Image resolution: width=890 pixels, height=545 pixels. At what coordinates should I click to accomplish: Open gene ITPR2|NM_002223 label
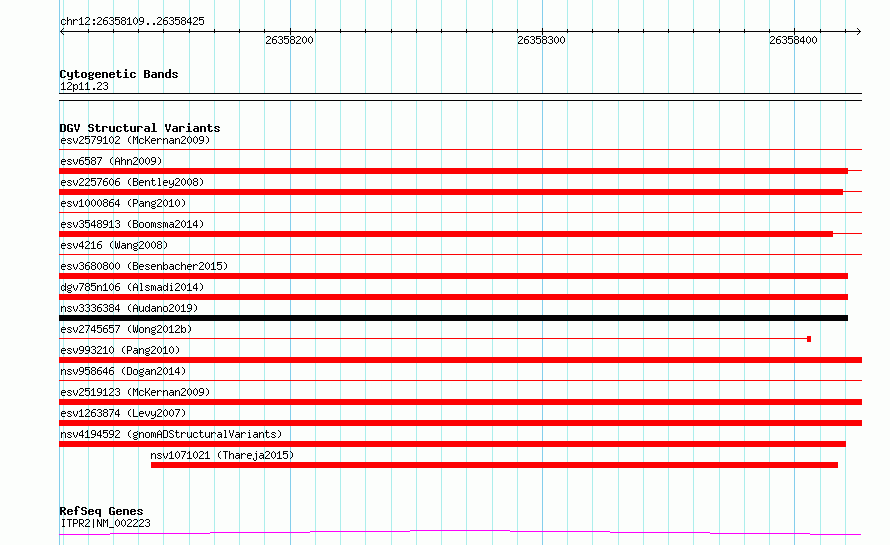106,523
